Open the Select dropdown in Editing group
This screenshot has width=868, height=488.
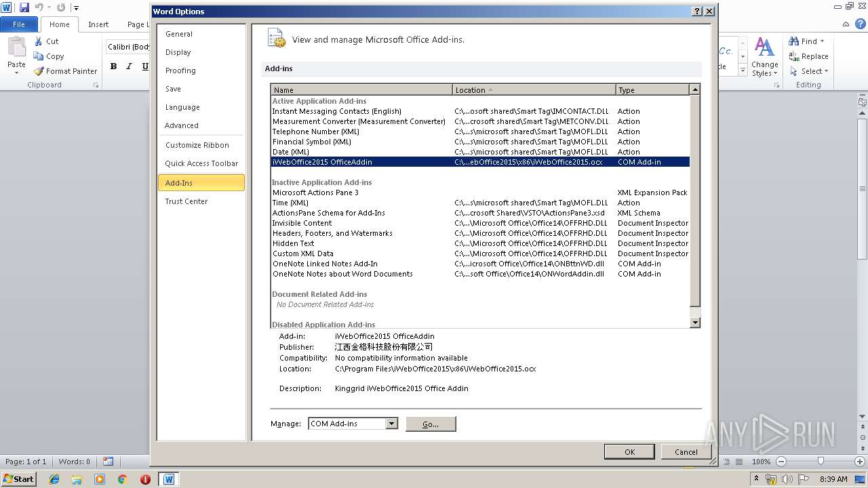click(x=809, y=71)
